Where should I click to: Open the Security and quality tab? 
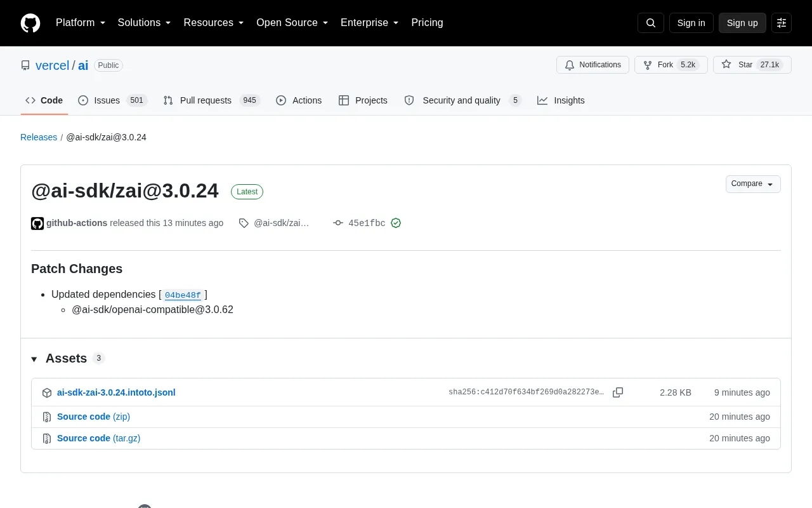pyautogui.click(x=462, y=100)
